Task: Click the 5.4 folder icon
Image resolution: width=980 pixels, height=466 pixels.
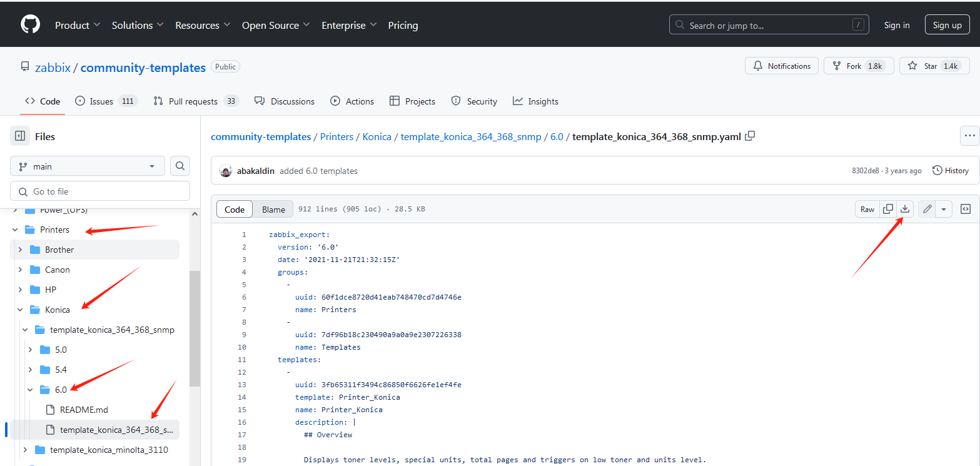Action: pyautogui.click(x=45, y=370)
